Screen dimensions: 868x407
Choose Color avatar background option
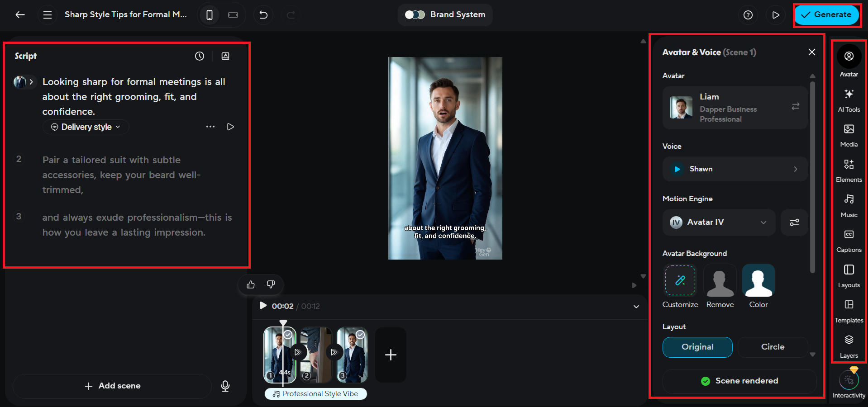(x=758, y=280)
